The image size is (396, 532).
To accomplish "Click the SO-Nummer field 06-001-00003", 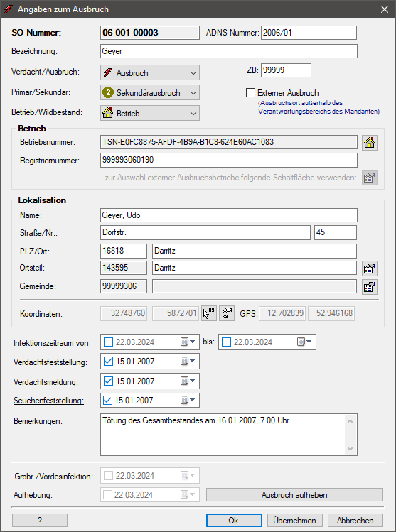I will (150, 33).
